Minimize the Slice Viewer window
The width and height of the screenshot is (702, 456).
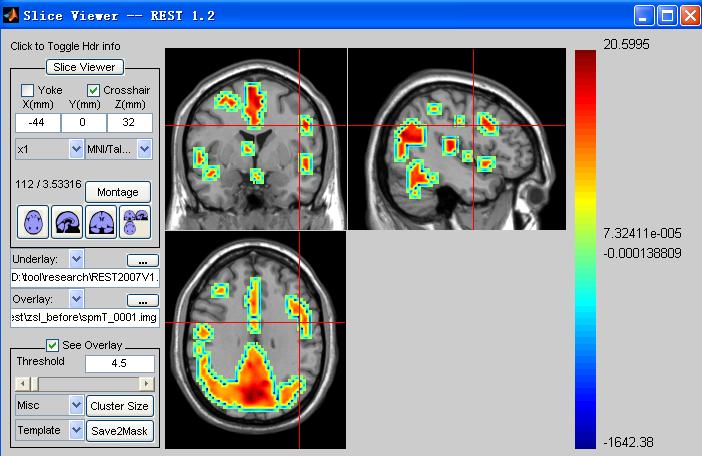(x=644, y=16)
